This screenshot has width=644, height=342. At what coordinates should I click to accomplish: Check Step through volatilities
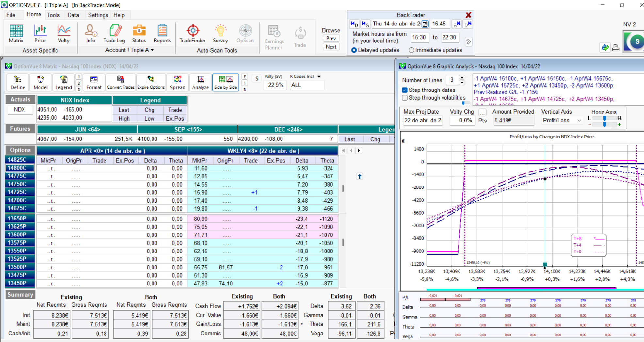coord(405,98)
